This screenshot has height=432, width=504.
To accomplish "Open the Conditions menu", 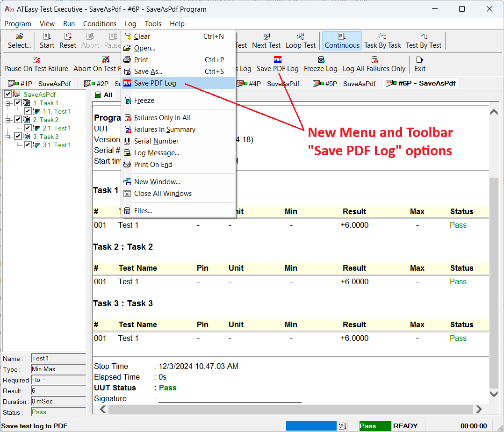I will [x=100, y=24].
